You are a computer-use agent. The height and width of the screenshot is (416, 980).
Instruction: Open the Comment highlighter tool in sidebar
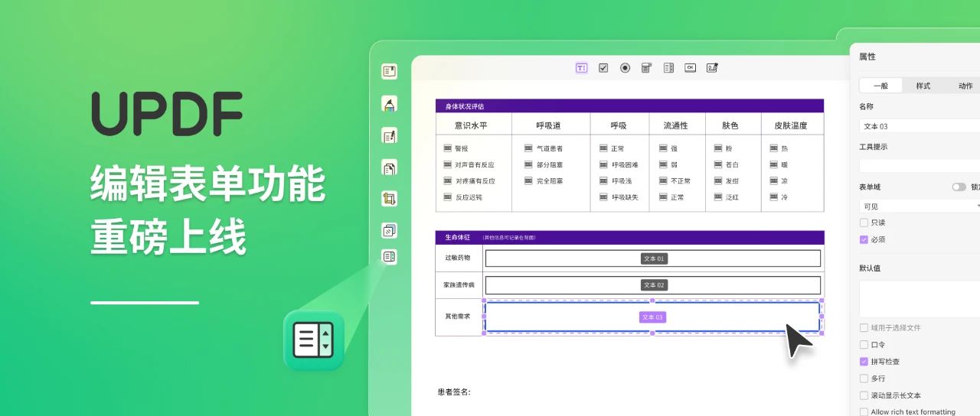[389, 104]
